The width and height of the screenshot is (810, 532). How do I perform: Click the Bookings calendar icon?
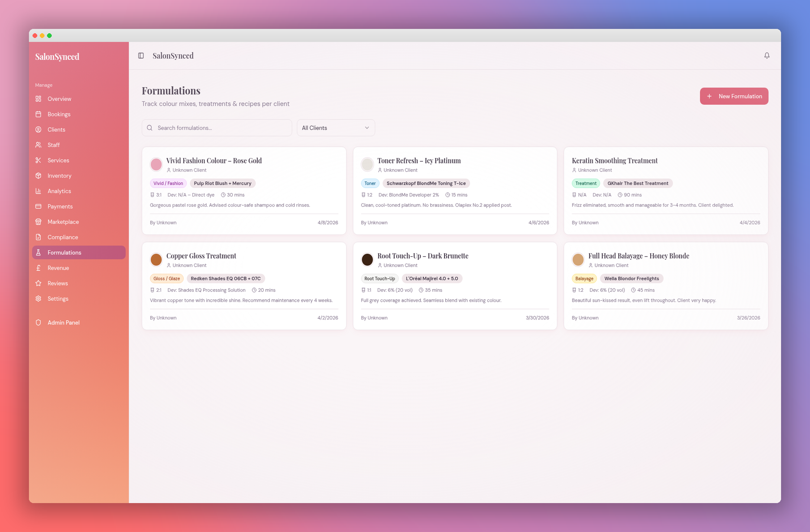coord(38,114)
